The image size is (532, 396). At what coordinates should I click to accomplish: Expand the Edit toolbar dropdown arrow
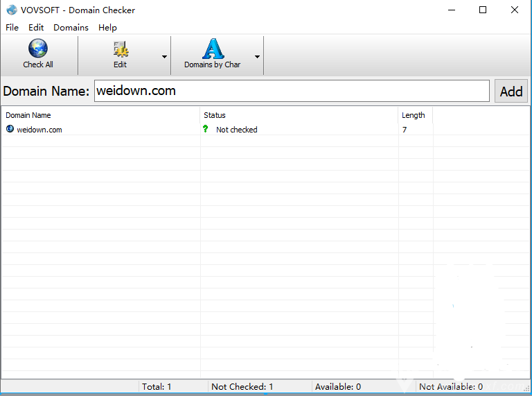pyautogui.click(x=165, y=57)
